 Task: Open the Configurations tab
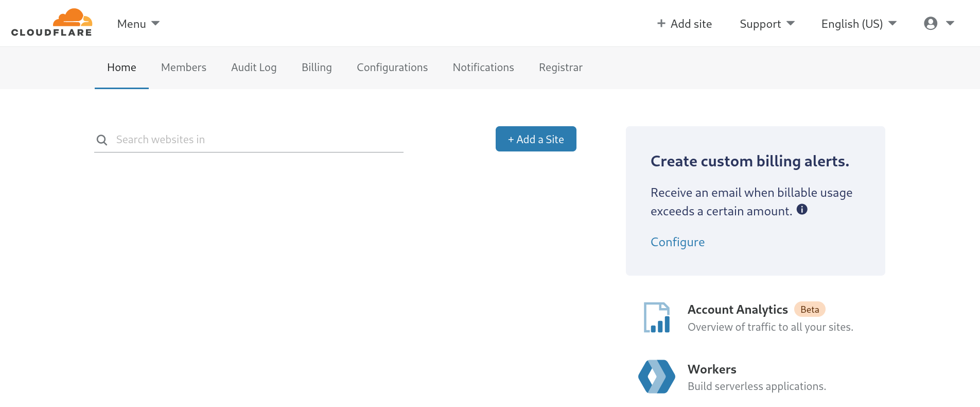pos(392,67)
